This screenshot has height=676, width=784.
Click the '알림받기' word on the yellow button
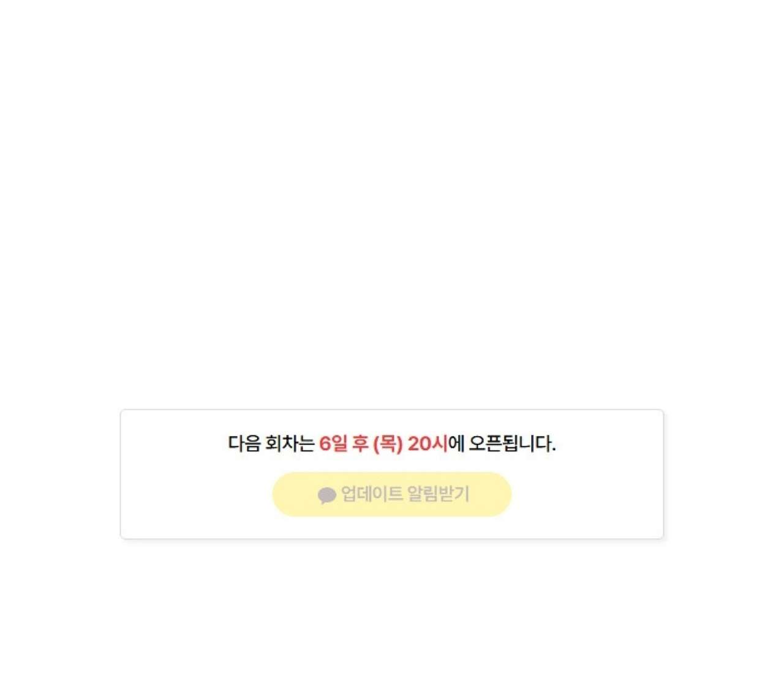click(439, 494)
